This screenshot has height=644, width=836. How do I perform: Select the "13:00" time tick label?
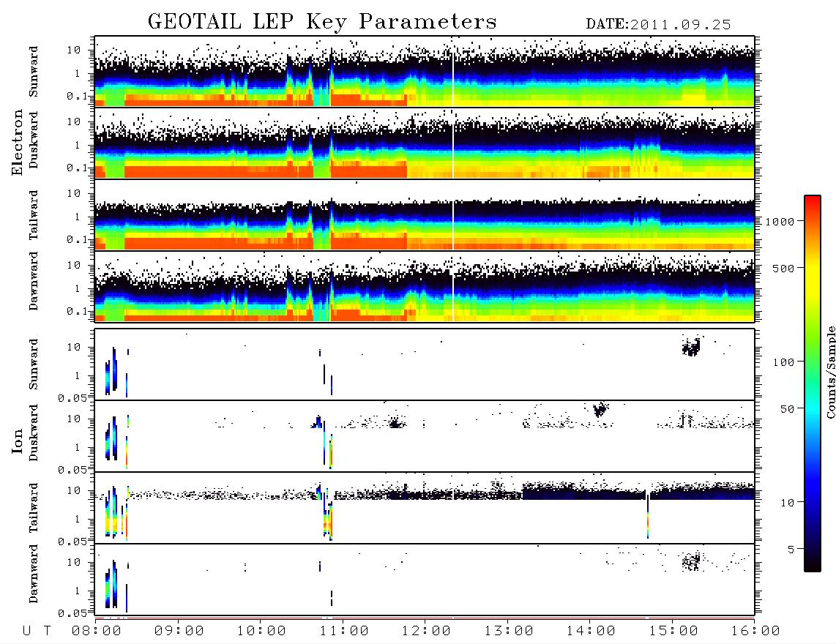509,632
